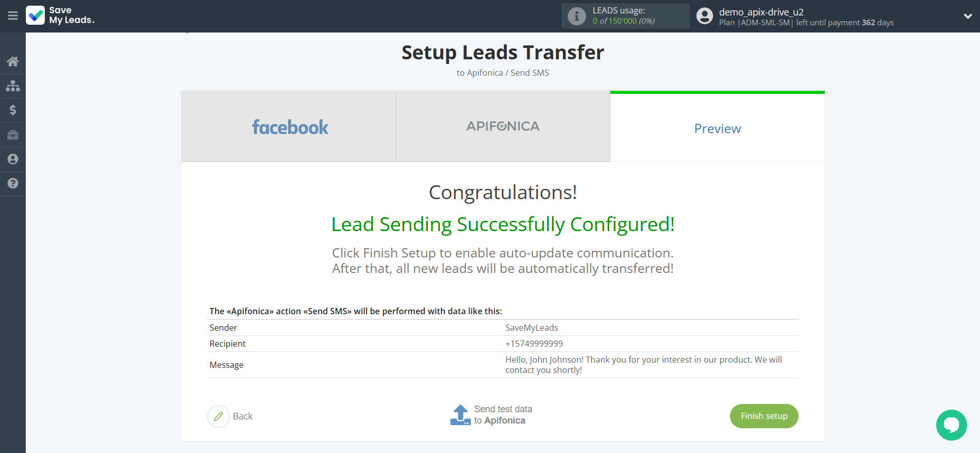Switch to the Apifonica tab
Image resolution: width=980 pixels, height=453 pixels.
(503, 127)
